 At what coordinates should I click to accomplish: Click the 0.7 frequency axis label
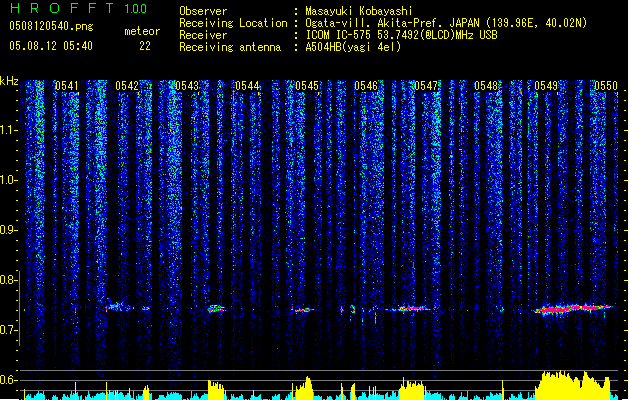pos(9,330)
